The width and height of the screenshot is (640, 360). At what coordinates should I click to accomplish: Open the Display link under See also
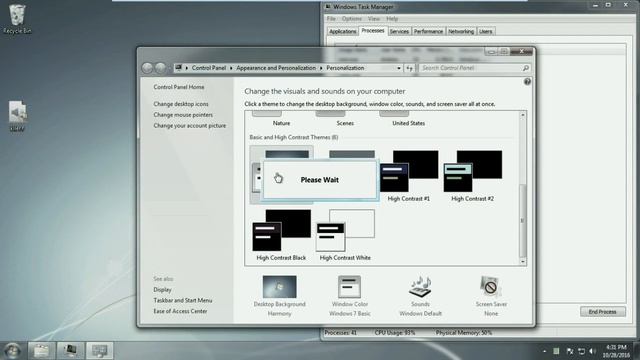162,290
